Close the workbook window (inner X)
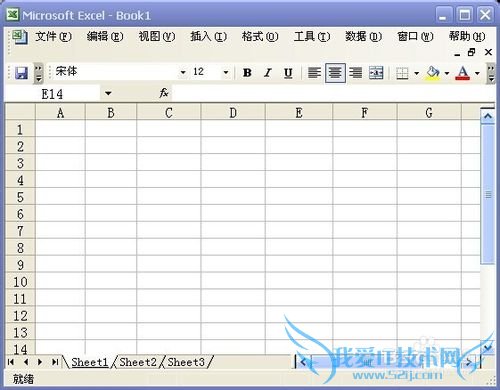 (x=488, y=52)
